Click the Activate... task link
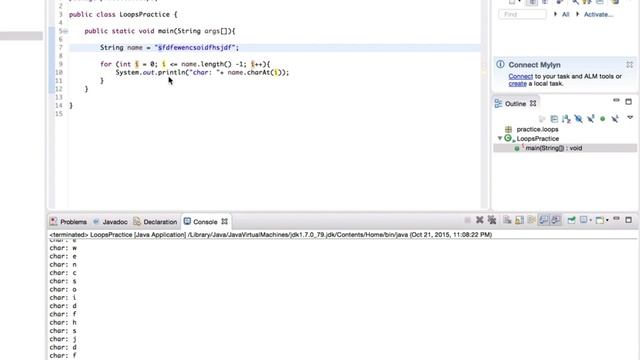 pyautogui.click(x=599, y=14)
